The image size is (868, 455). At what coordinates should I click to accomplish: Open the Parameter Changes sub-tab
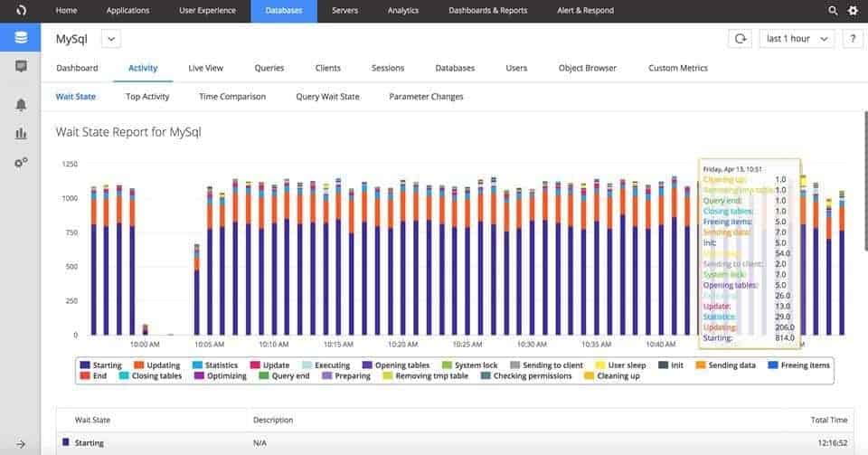[426, 96]
